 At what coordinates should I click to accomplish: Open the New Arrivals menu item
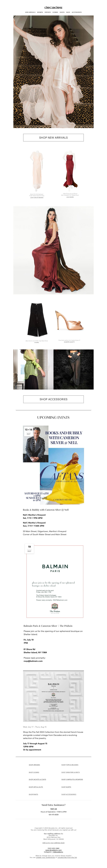(x=30, y=12)
